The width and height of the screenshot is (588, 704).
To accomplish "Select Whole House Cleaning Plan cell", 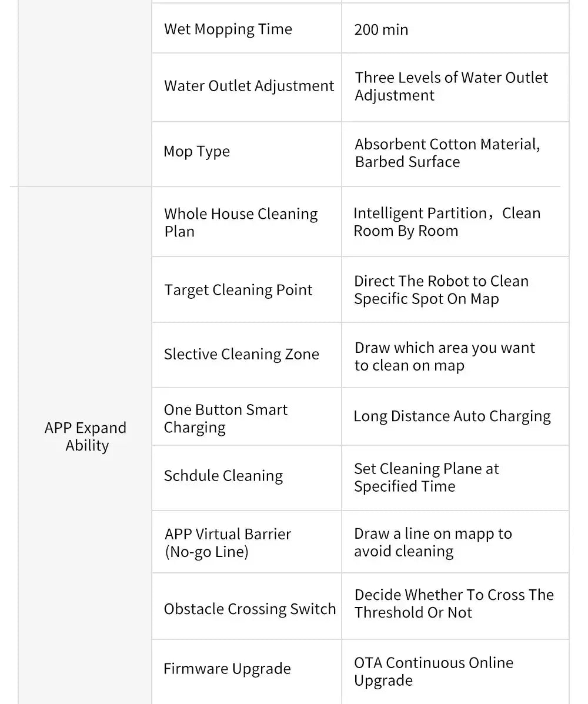I will pyautogui.click(x=246, y=222).
